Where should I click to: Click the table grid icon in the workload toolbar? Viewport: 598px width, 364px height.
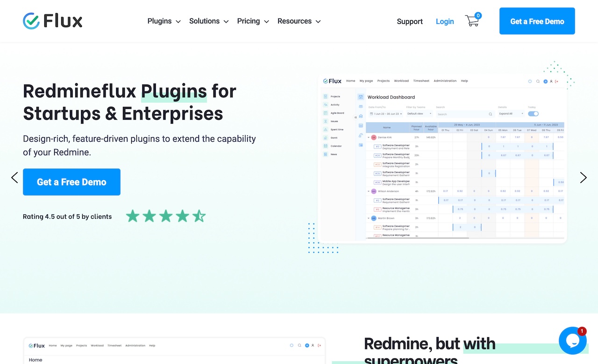pos(361,126)
